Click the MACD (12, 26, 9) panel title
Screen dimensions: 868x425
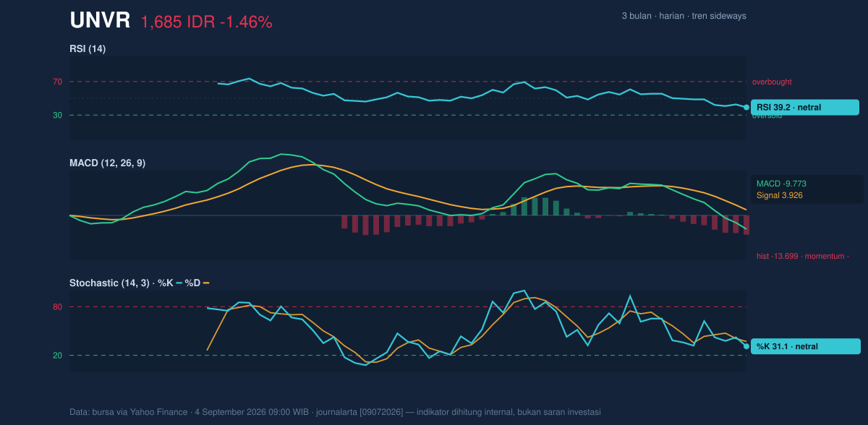tap(107, 163)
